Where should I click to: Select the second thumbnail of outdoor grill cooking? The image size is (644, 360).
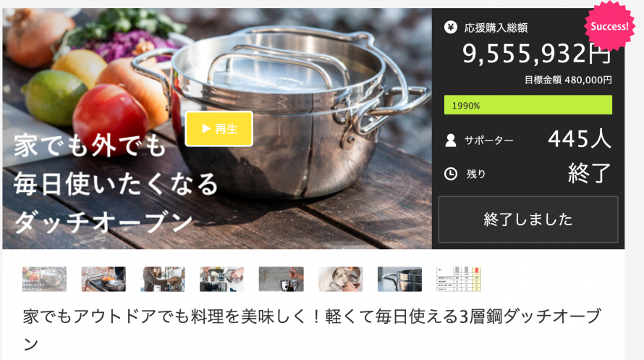click(103, 279)
